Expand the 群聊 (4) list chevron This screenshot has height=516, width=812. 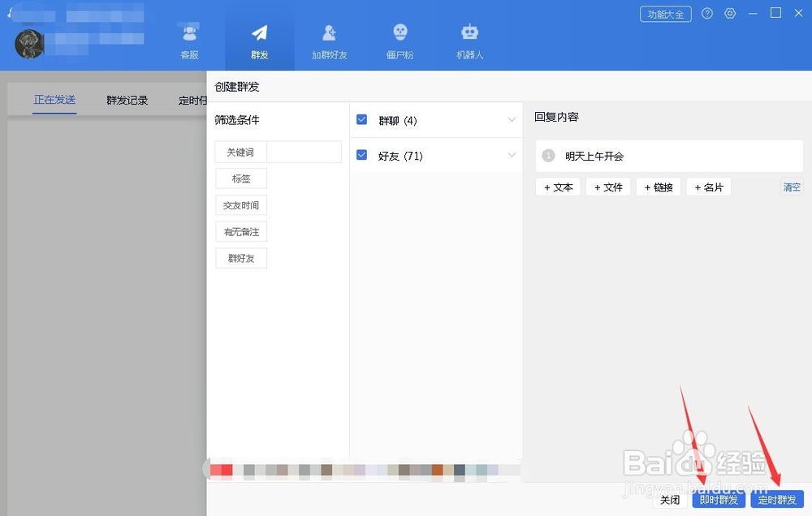click(x=512, y=119)
